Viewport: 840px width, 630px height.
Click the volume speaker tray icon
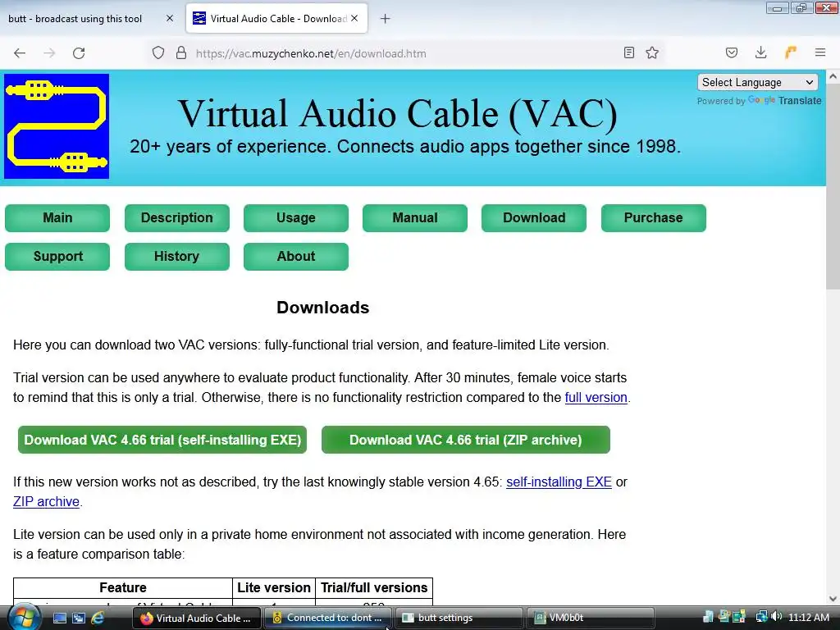coord(777,617)
